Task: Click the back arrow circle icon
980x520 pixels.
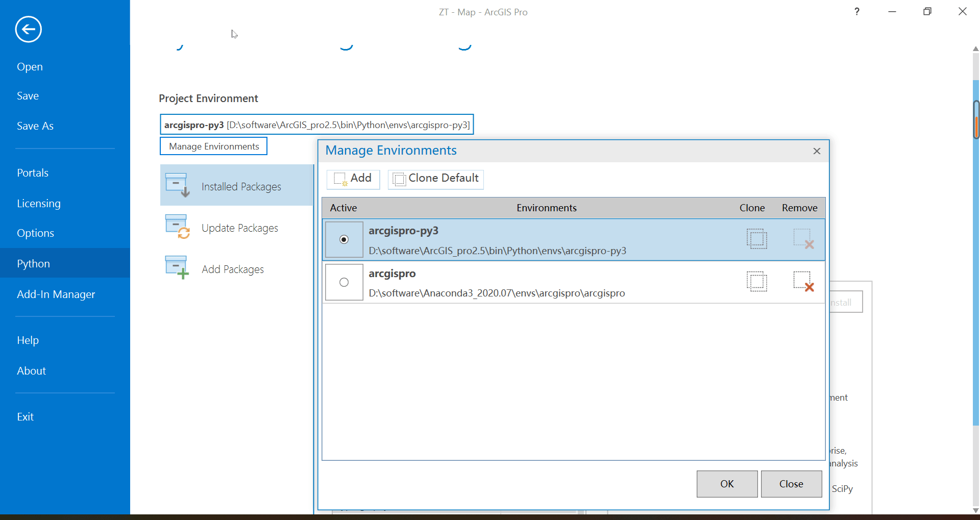Action: coord(28,29)
